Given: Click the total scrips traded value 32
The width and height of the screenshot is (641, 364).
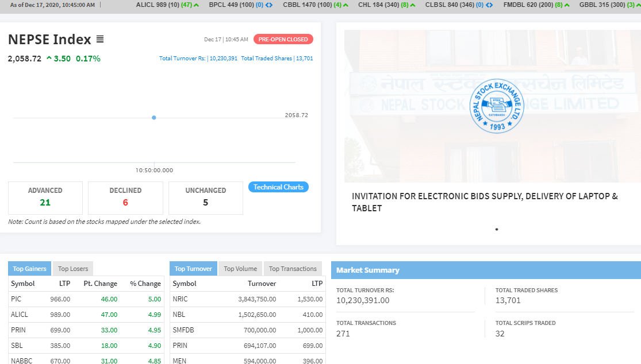Looking at the screenshot, I should pyautogui.click(x=500, y=334).
